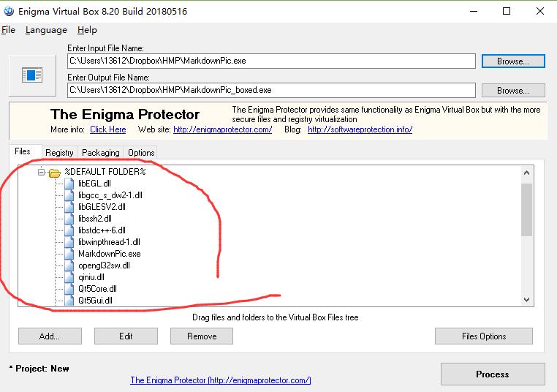The width and height of the screenshot is (557, 392).
Task: Click The Enigma Protector banner heading
Action: pyautogui.click(x=125, y=114)
